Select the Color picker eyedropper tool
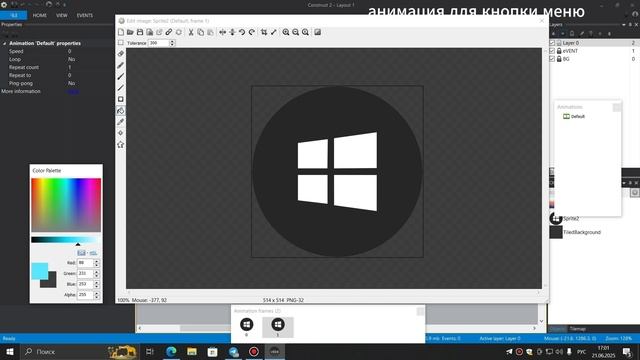Viewport: 640px width, 360px height. pyautogui.click(x=120, y=122)
